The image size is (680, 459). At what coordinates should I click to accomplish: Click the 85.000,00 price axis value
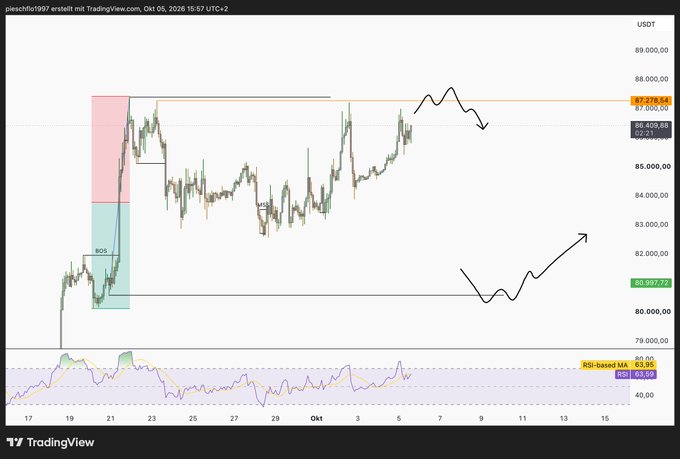[653, 167]
